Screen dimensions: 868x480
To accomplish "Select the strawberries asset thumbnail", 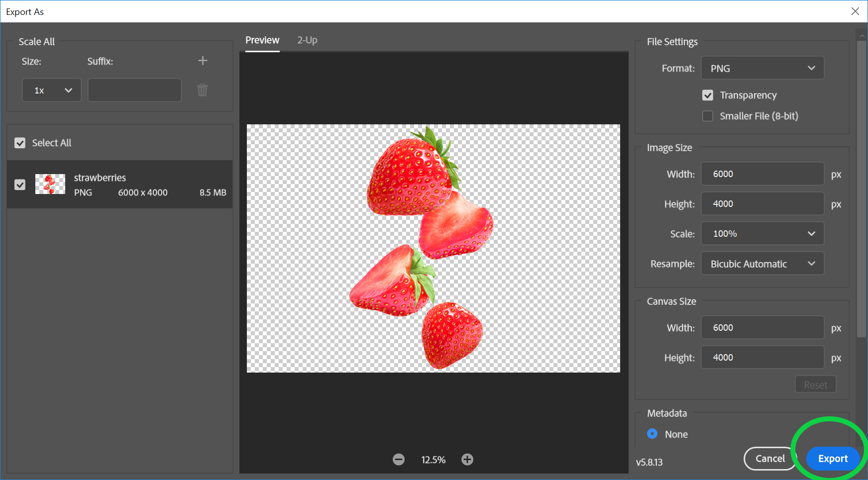I will coord(50,184).
